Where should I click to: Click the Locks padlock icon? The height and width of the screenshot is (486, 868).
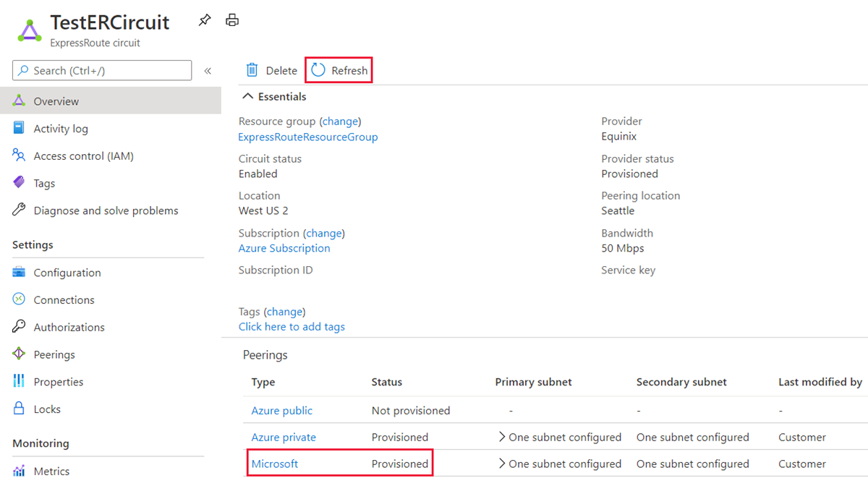tap(20, 409)
